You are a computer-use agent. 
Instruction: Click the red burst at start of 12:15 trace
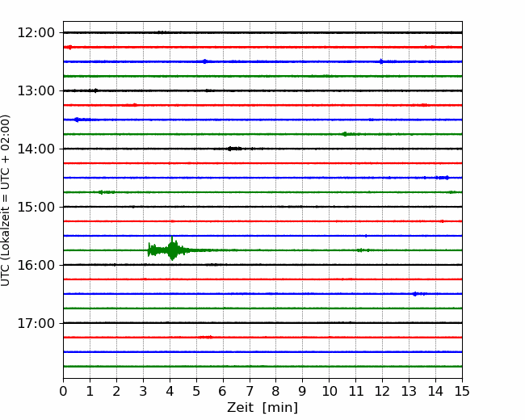[69, 47]
